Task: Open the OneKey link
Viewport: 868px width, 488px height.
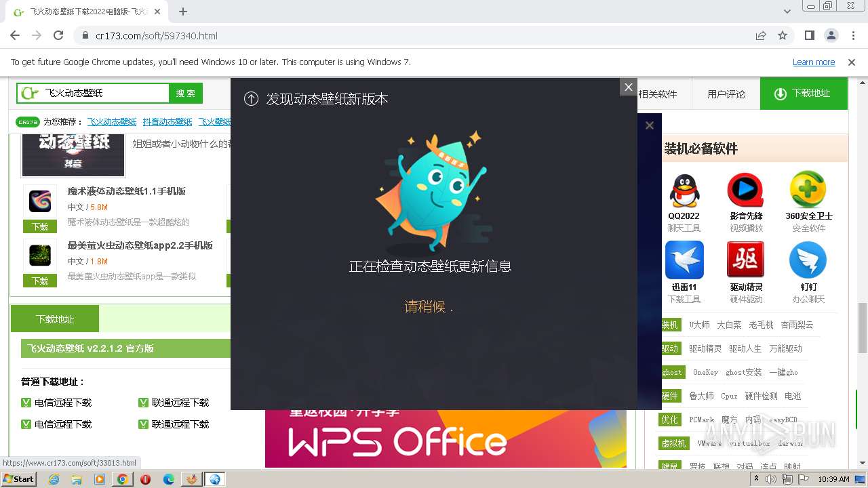Action: pyautogui.click(x=705, y=372)
